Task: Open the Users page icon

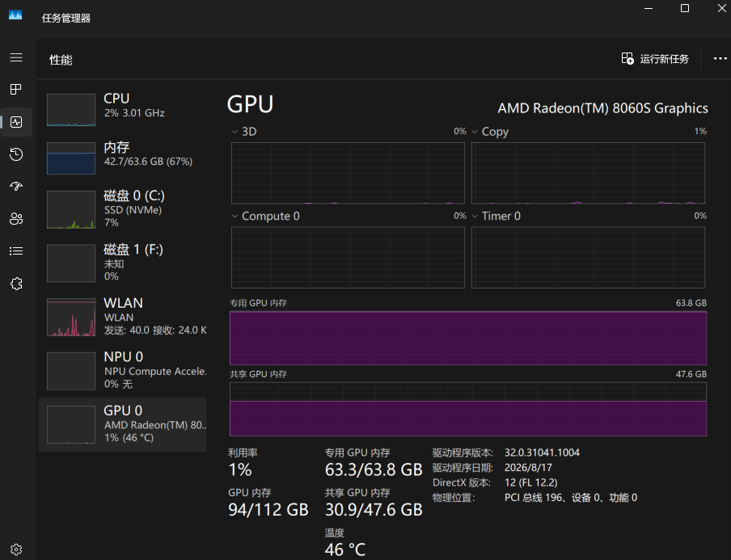Action: pyautogui.click(x=16, y=219)
